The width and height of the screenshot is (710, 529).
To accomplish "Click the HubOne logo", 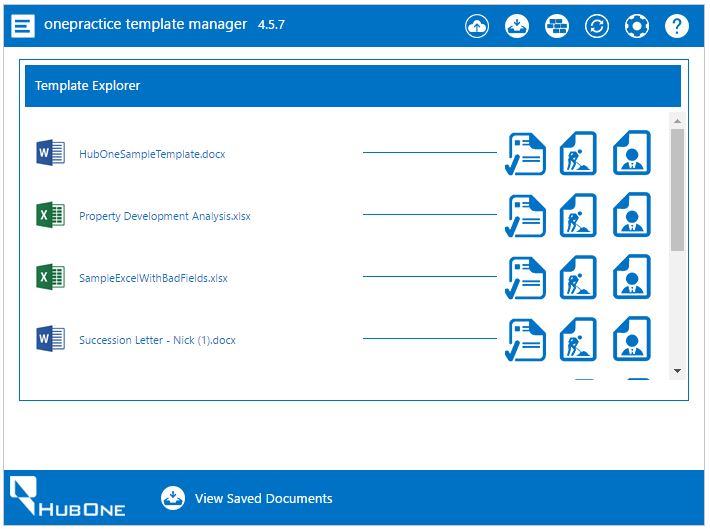I will (67, 496).
